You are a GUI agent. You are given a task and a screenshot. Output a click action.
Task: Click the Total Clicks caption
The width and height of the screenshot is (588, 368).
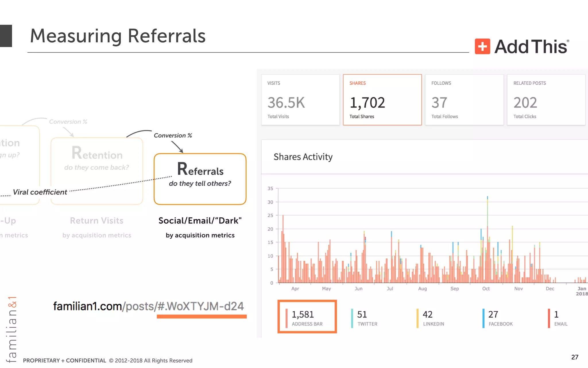[x=525, y=116]
